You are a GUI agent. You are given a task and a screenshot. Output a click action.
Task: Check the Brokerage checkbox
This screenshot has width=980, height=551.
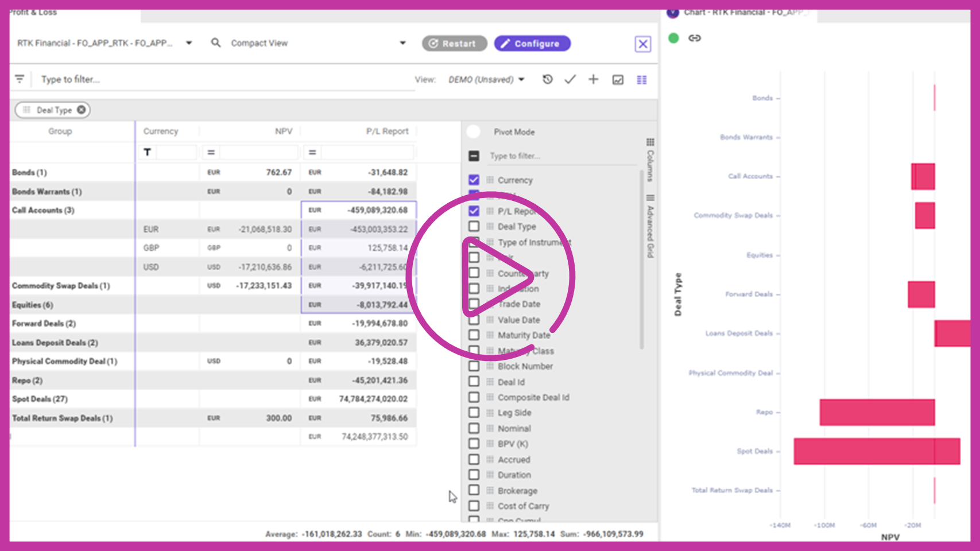pyautogui.click(x=474, y=490)
